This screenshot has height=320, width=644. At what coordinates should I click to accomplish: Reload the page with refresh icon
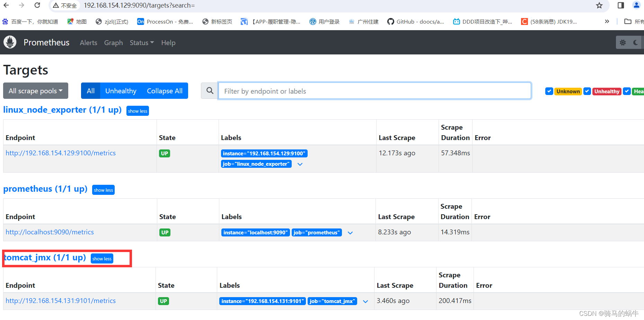37,5
